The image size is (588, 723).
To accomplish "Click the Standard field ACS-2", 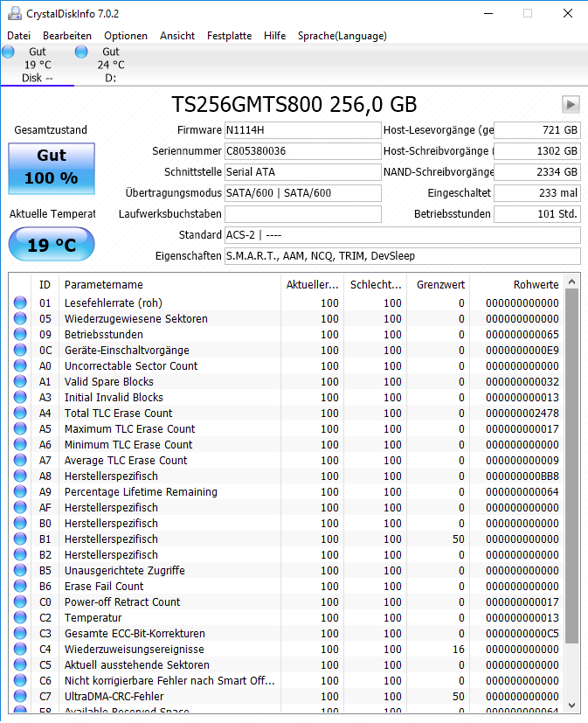I will point(402,235).
